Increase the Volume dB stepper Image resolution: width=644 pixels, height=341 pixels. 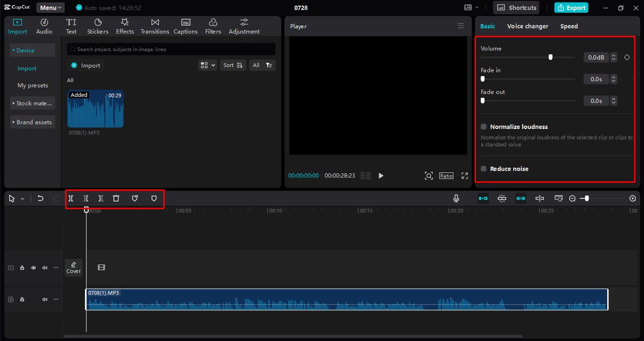(613, 55)
